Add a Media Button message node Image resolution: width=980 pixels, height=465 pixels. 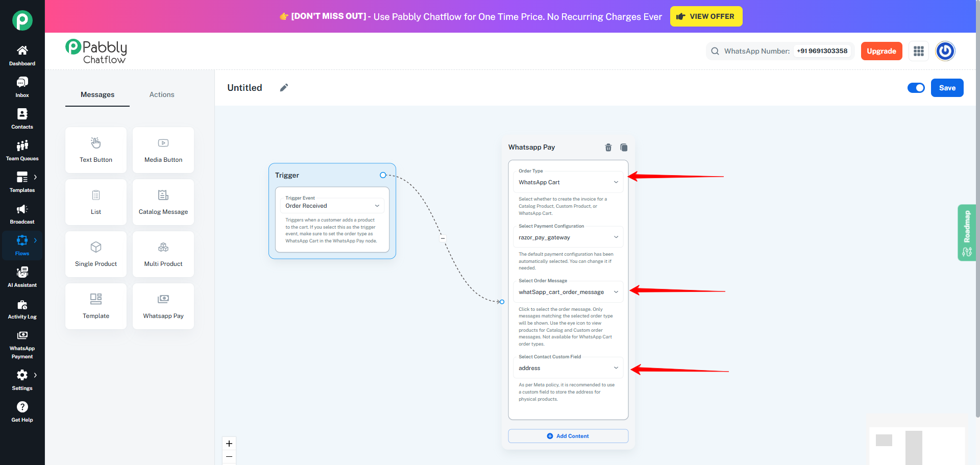(163, 150)
